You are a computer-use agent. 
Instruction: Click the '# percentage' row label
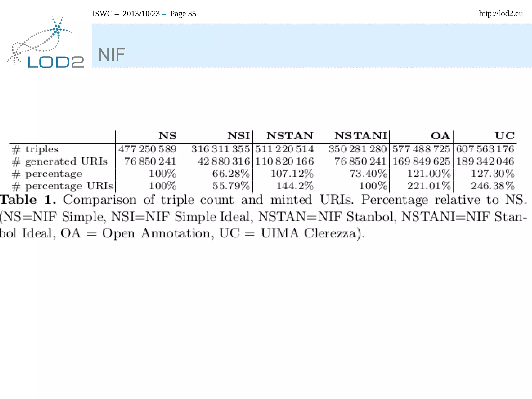(47, 174)
